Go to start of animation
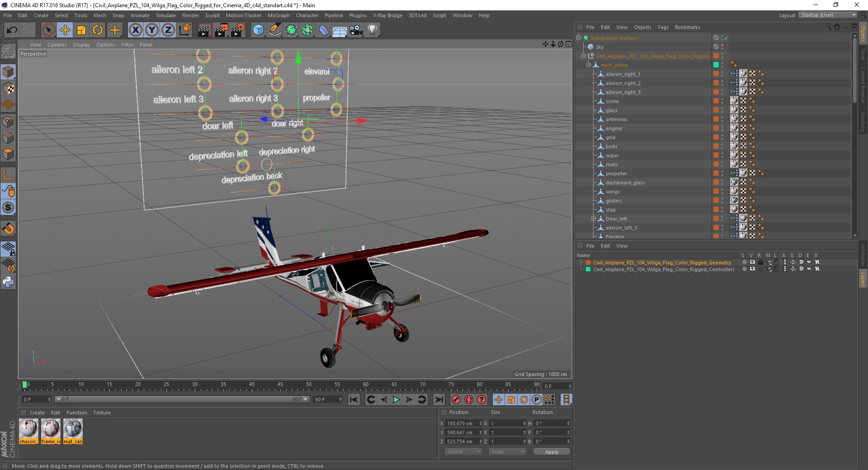Viewport: 868px width, 470px height. click(x=354, y=399)
